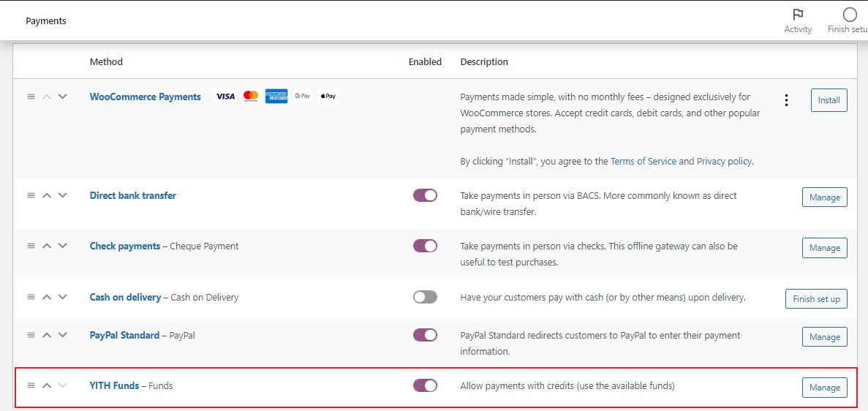Click Finish set up for Cash on delivery
The image size is (868, 411).
pos(816,299)
